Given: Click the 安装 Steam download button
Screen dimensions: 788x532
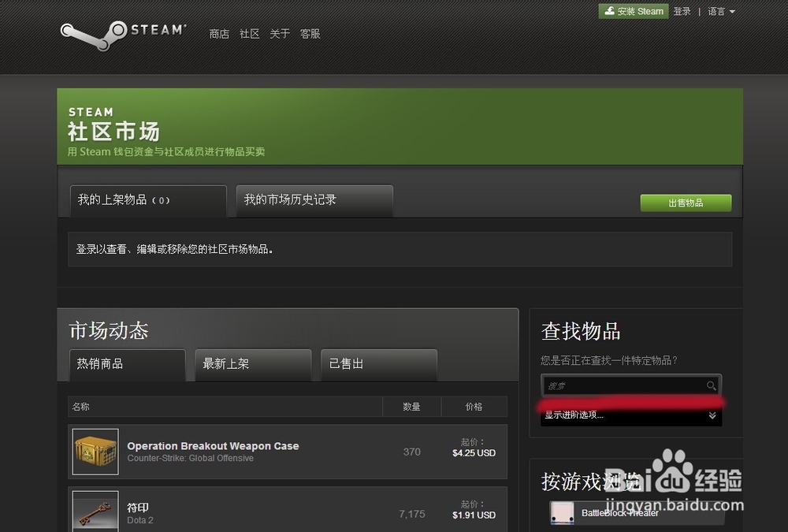Looking at the screenshot, I should tap(634, 11).
